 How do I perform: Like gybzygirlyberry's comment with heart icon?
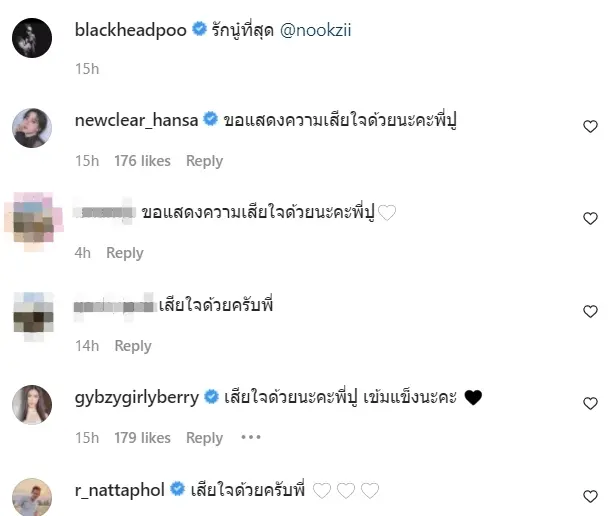[x=590, y=403]
